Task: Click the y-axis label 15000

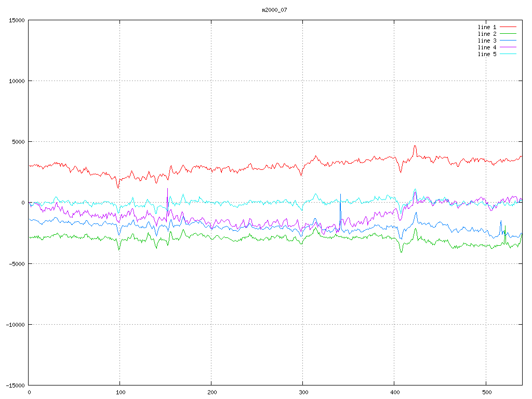Action: 17,20
